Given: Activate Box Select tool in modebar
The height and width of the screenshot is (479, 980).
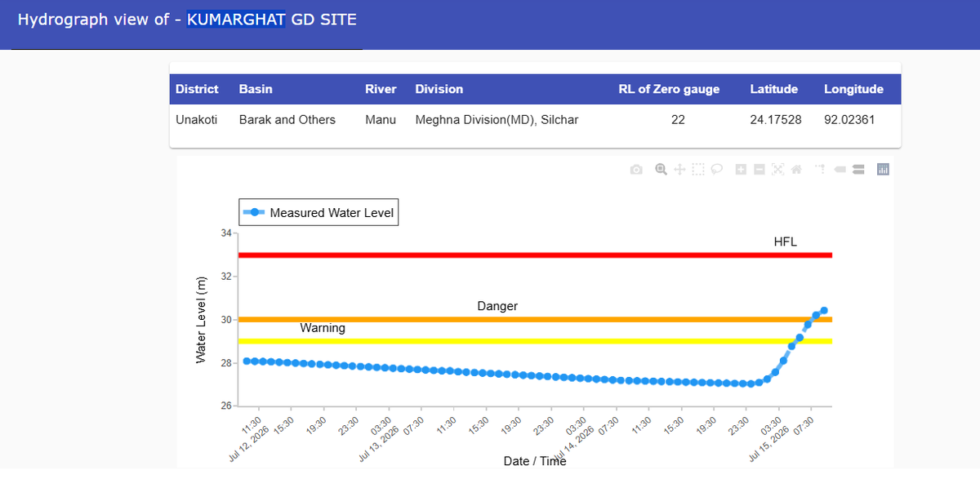Looking at the screenshot, I should 698,170.
